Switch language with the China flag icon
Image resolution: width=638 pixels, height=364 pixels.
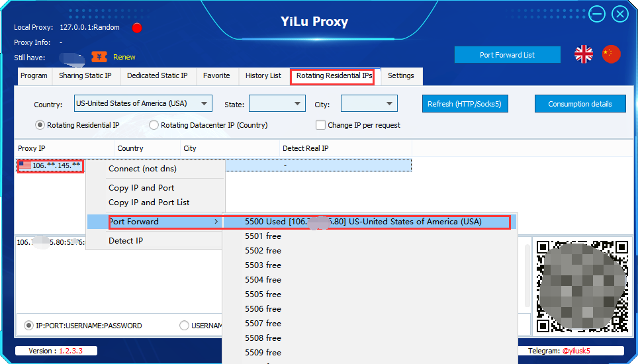(611, 54)
